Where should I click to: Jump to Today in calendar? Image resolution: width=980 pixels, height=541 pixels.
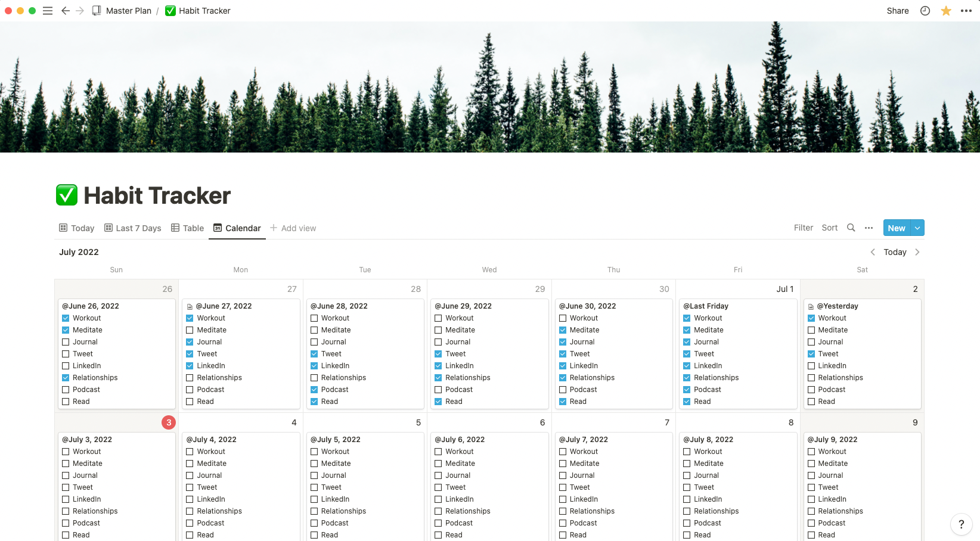[x=895, y=252]
